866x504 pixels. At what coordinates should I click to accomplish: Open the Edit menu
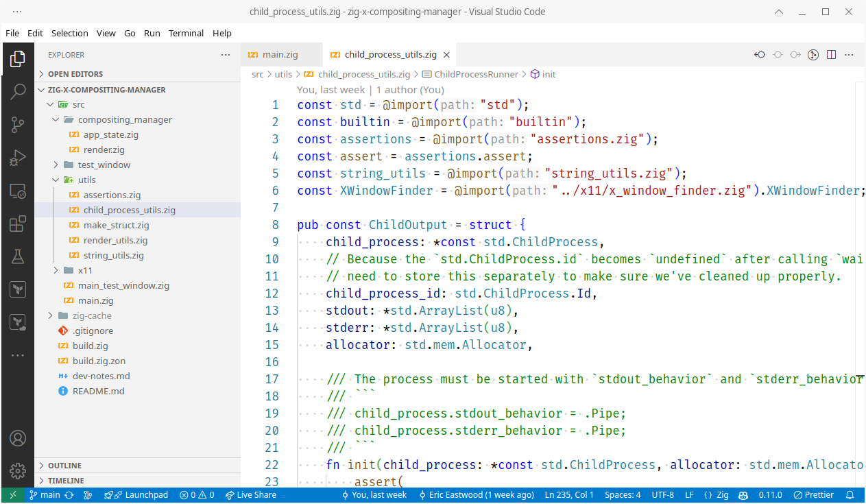tap(35, 33)
